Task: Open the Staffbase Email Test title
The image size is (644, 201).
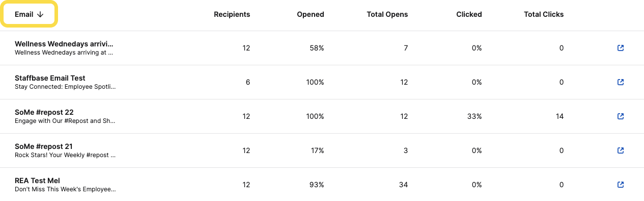Action: [x=50, y=78]
